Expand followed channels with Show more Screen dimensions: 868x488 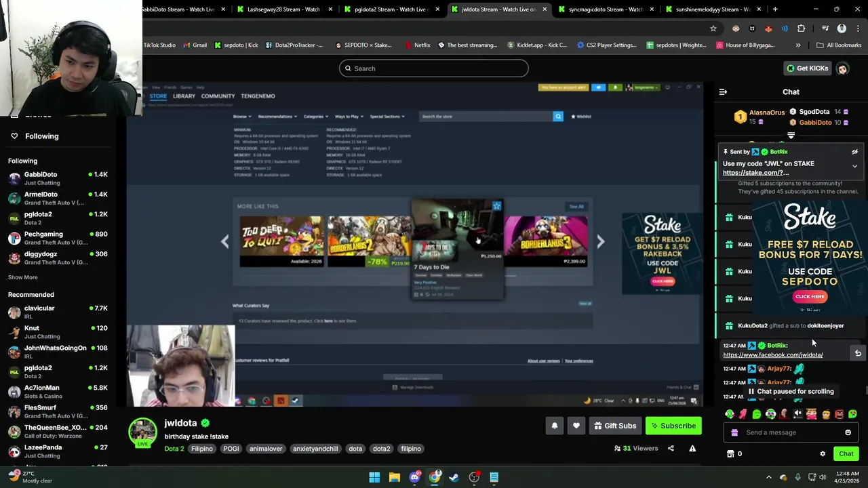click(x=23, y=277)
